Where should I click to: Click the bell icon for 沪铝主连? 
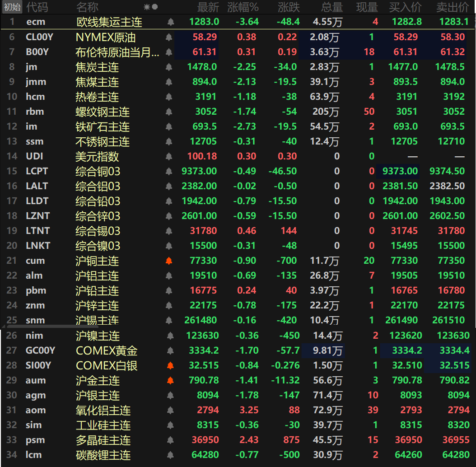click(x=169, y=276)
